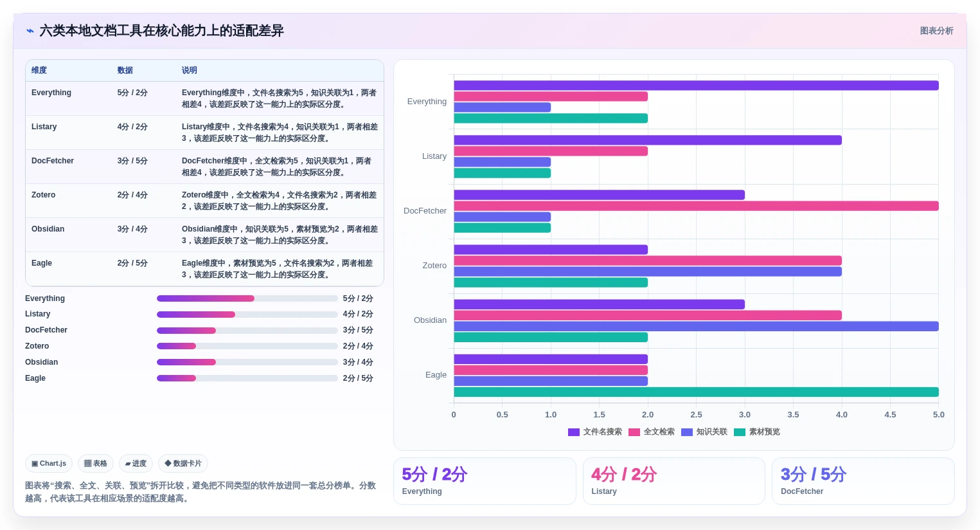Click the lightning icon beside the page title
Image resolution: width=980 pixels, height=530 pixels.
click(30, 31)
